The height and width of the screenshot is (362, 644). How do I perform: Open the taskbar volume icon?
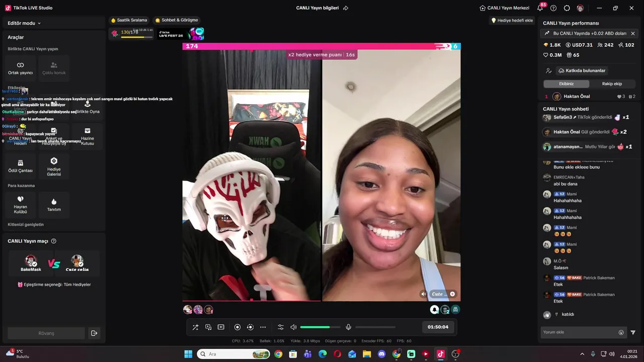(612, 354)
